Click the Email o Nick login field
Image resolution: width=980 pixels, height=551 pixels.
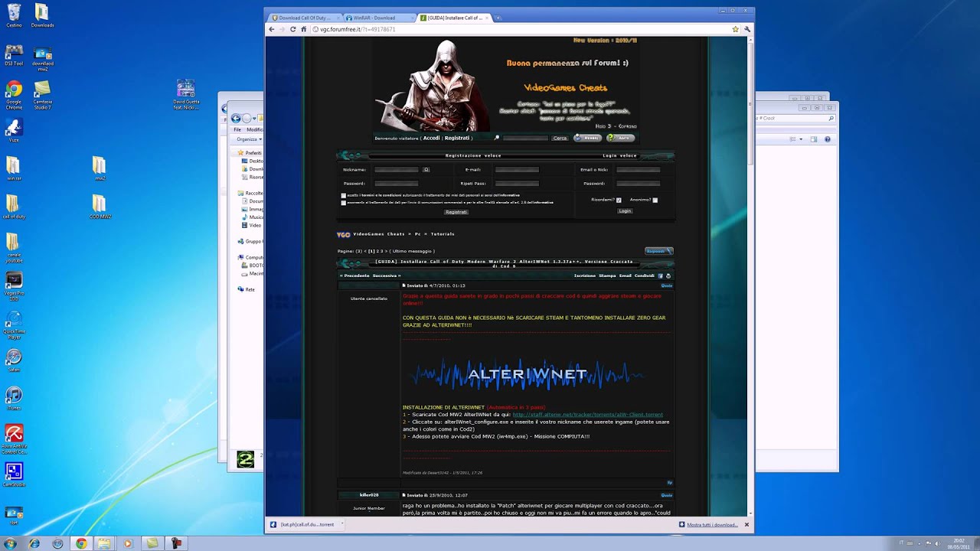tap(638, 170)
